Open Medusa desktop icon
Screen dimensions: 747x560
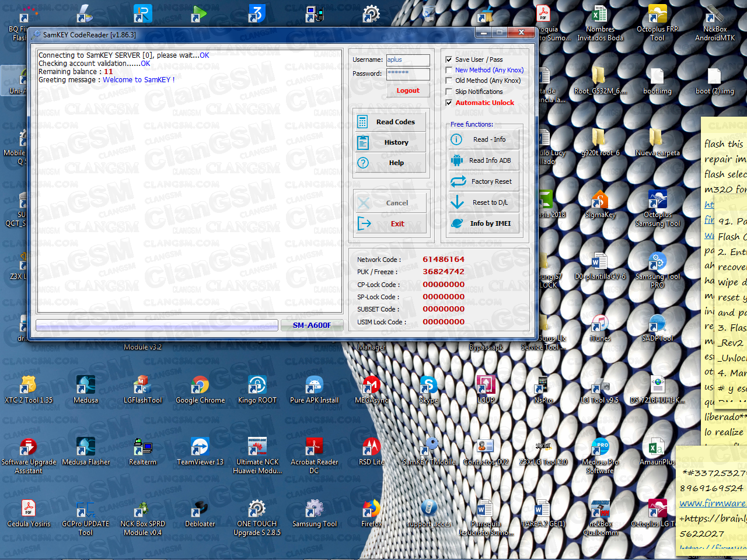(x=86, y=390)
